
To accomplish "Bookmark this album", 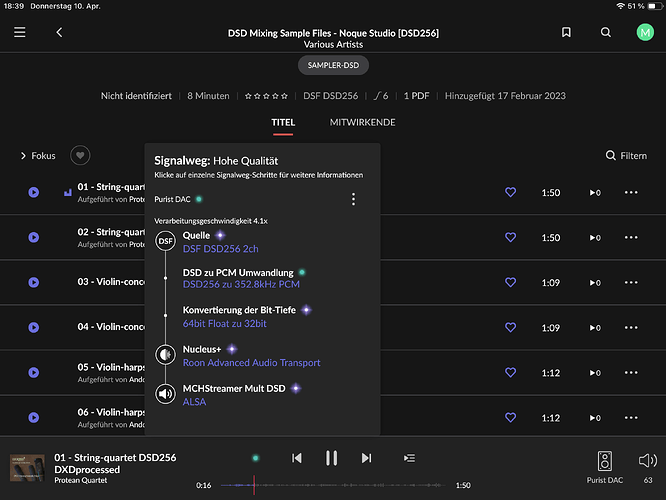I will (566, 33).
